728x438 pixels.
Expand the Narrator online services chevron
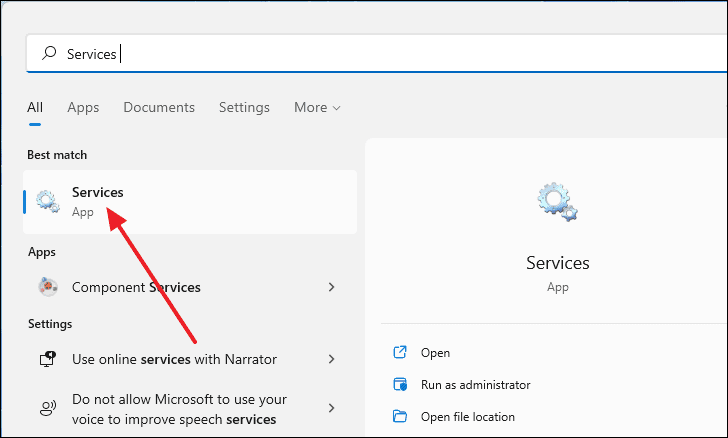332,359
